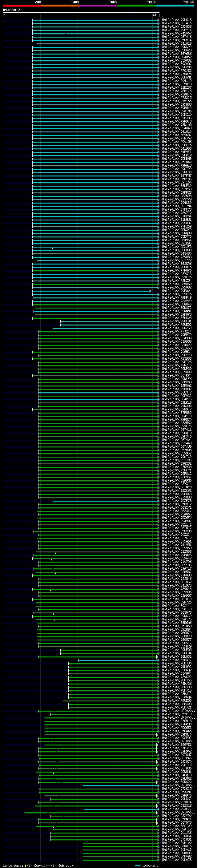Click the purple ~60% identity legend bar

click(99, 6)
